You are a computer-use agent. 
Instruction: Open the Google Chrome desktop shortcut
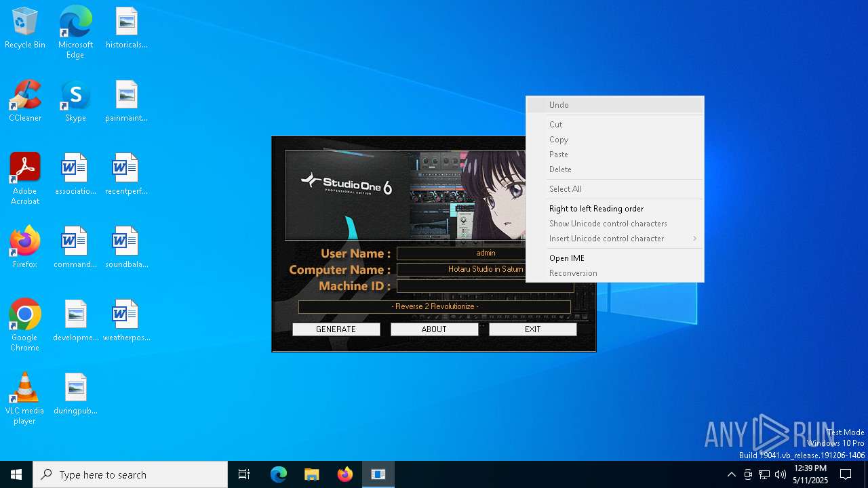click(x=25, y=325)
